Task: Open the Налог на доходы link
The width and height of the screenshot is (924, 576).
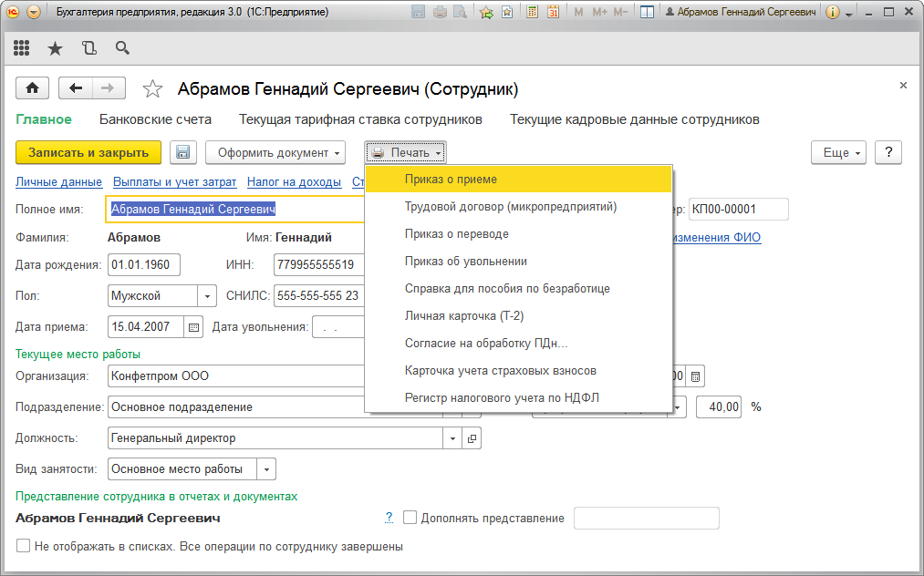Action: [x=294, y=182]
